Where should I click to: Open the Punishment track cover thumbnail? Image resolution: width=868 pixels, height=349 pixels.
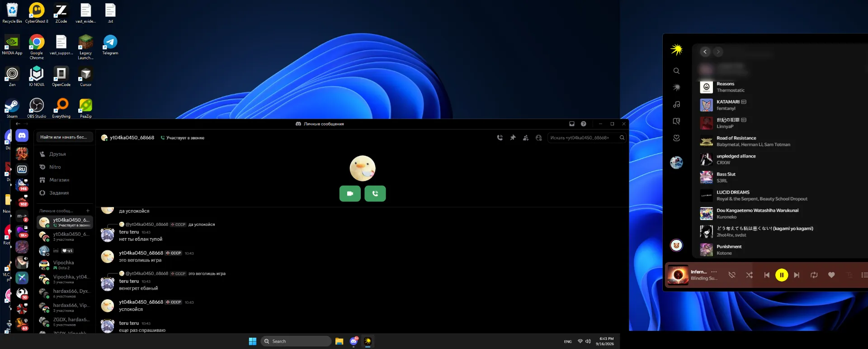[x=706, y=250]
